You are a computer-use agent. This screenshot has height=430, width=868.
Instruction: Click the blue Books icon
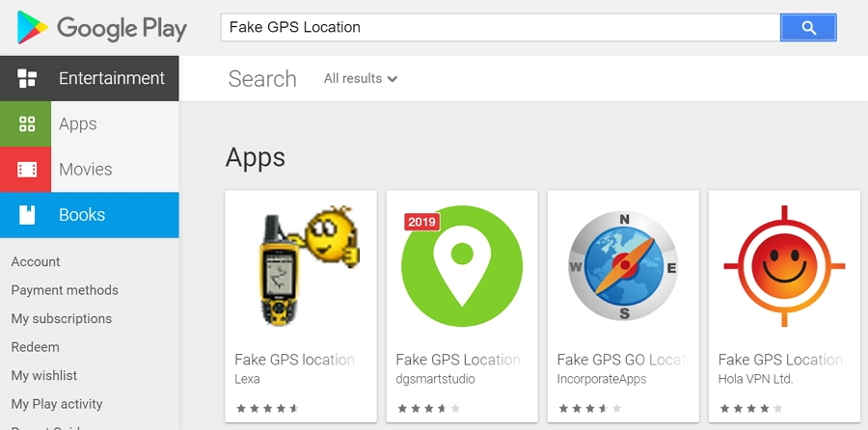pyautogui.click(x=27, y=215)
